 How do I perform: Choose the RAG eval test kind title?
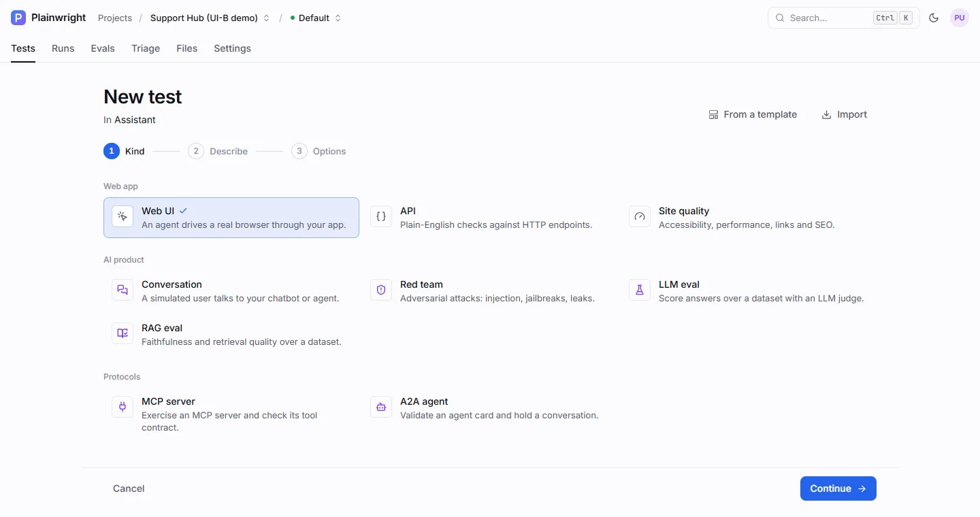coord(162,328)
